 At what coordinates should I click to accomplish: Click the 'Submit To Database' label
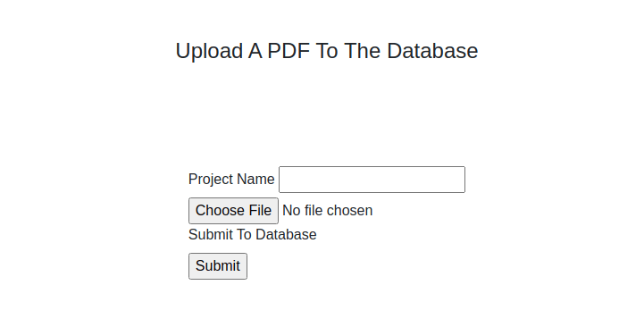click(x=252, y=235)
